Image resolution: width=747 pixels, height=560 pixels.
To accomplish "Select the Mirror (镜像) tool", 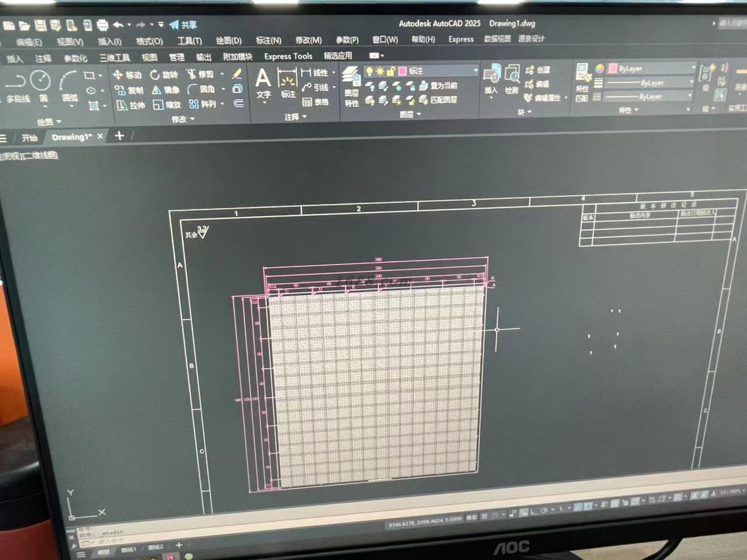I will coord(166,90).
